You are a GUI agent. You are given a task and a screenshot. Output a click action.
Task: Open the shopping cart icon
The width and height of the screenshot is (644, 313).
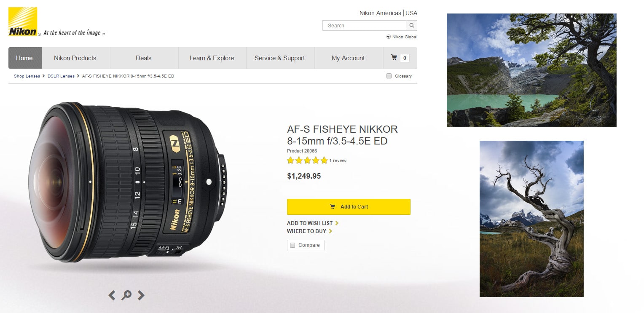point(394,58)
